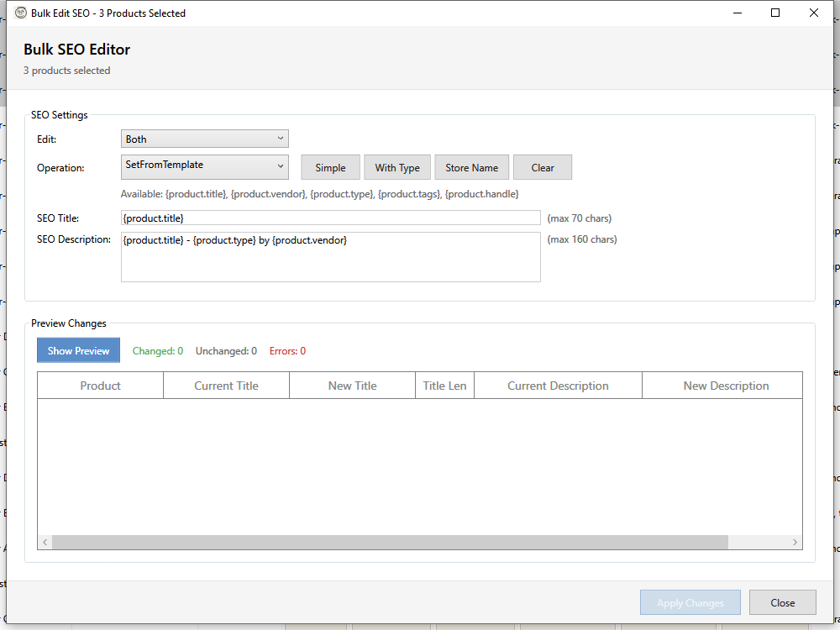Click the SEO Title input field
Viewport: 840px width, 630px height.
coord(331,218)
